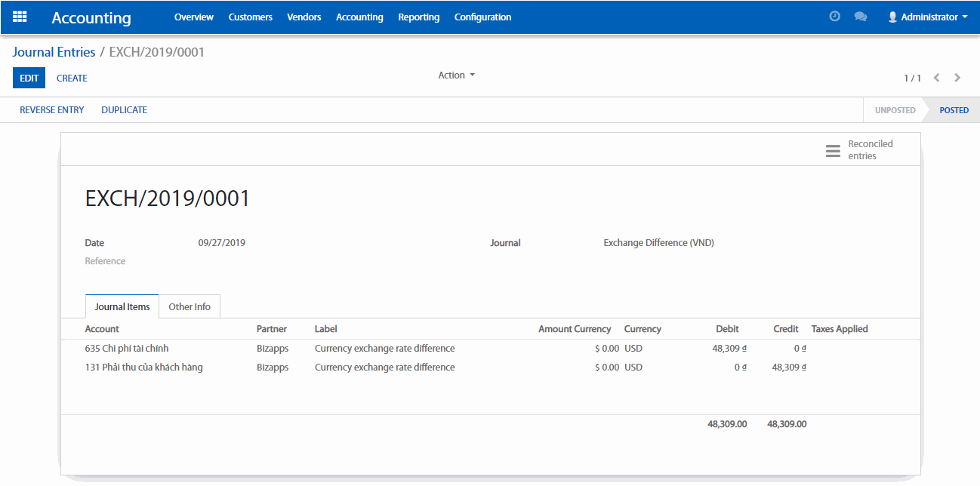Viewport: 980px width, 486px height.
Task: Click the Posted status stage
Action: pyautogui.click(x=954, y=110)
